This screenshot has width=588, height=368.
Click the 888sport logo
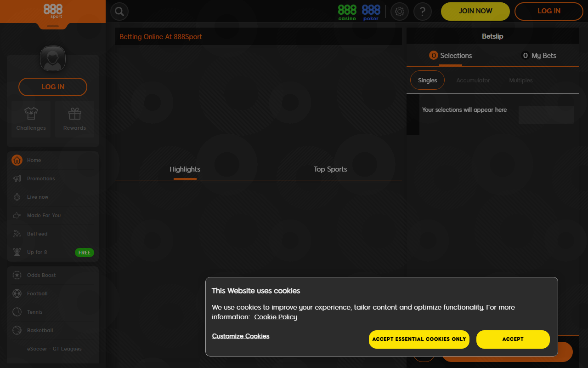point(53,11)
